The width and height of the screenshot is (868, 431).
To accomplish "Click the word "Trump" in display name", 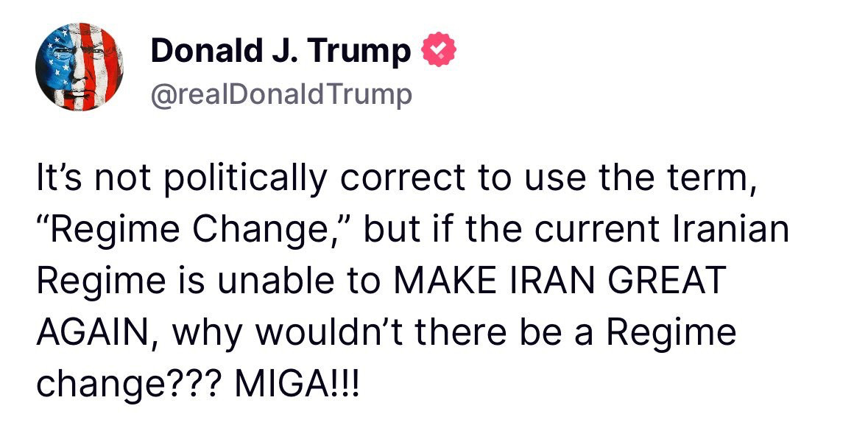I will [x=361, y=52].
